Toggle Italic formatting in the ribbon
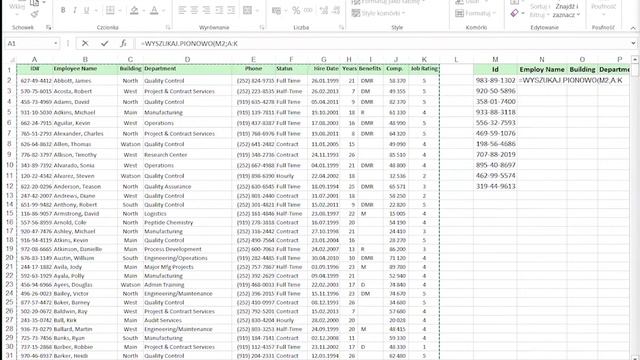The height and width of the screenshot is (360, 640). click(75, 11)
